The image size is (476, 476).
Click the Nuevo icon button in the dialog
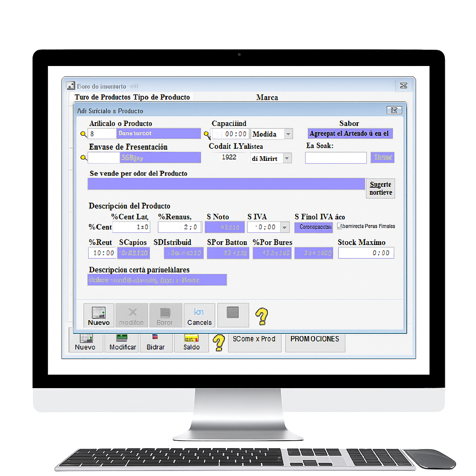[x=99, y=316]
